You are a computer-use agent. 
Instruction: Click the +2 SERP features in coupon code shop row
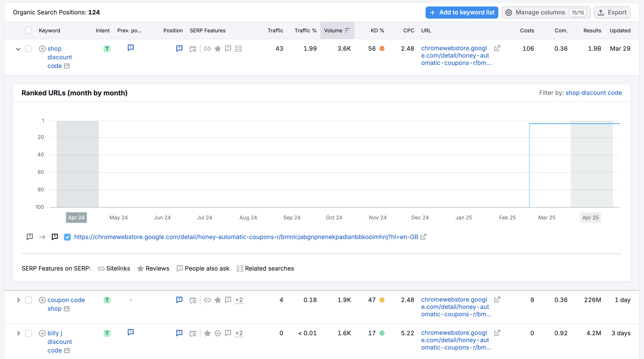click(239, 300)
